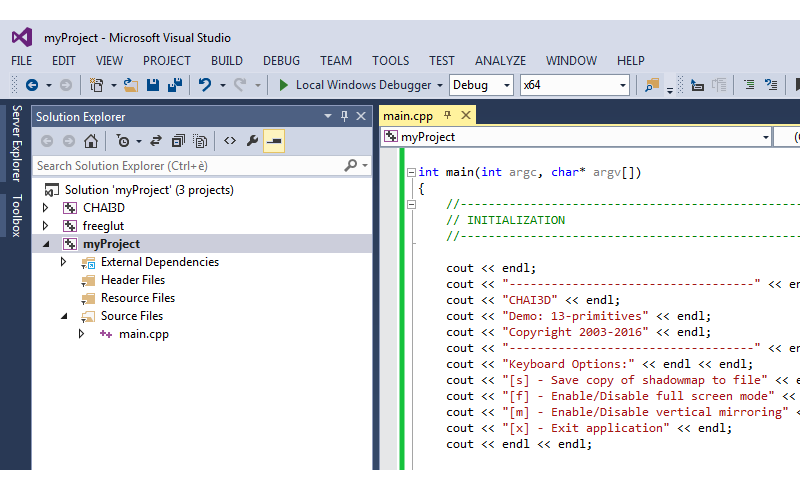Switch to the main.cpp editor tab
The image size is (800, 490).
(x=408, y=116)
